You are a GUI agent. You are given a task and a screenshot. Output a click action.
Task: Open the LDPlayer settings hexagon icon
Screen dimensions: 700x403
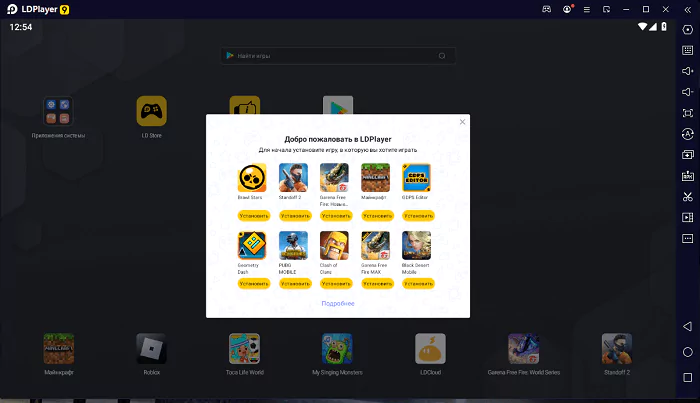688,29
